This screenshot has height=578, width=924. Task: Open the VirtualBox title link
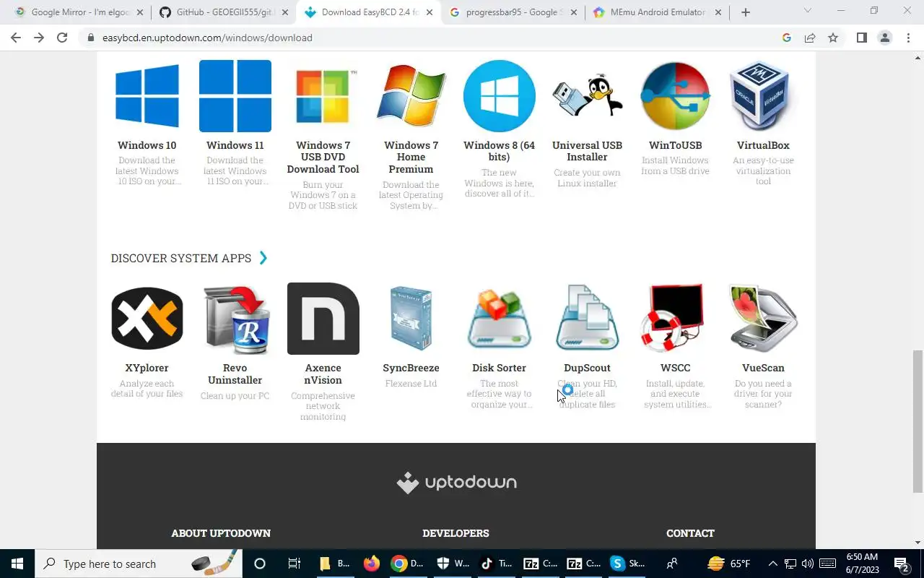click(x=763, y=145)
